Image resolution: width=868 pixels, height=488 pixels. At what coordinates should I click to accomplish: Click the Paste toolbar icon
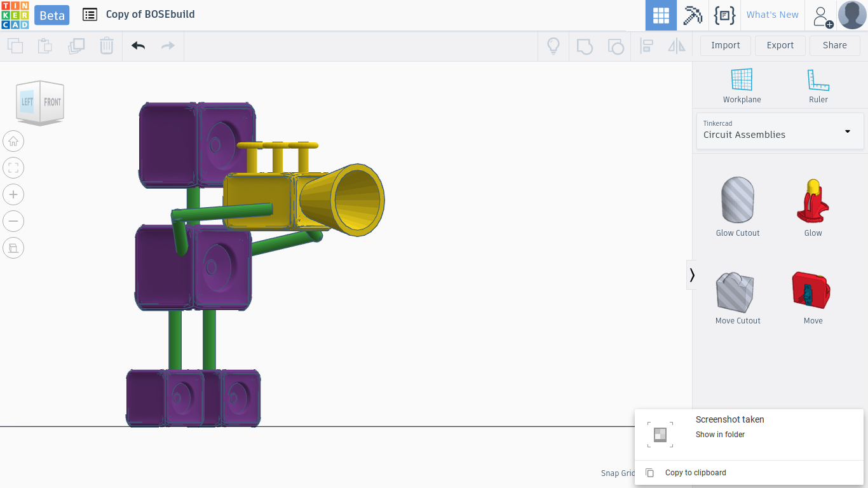tap(45, 46)
